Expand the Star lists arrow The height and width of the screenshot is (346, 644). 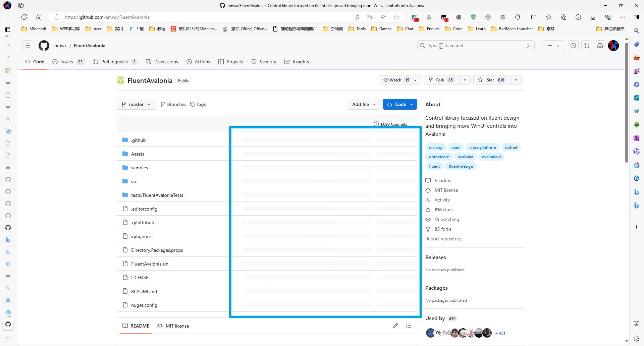[x=516, y=80]
